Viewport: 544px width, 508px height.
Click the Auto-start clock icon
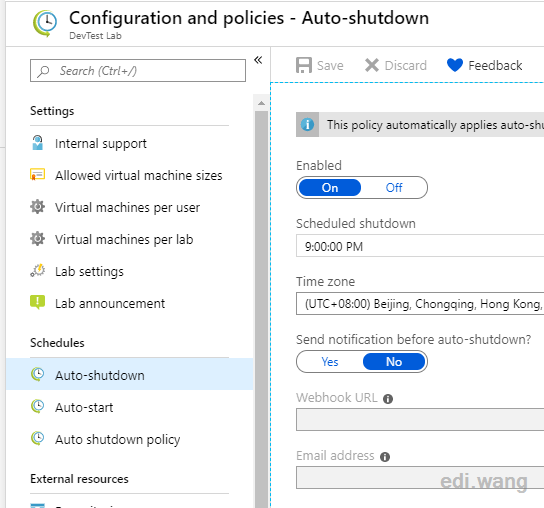click(x=37, y=406)
